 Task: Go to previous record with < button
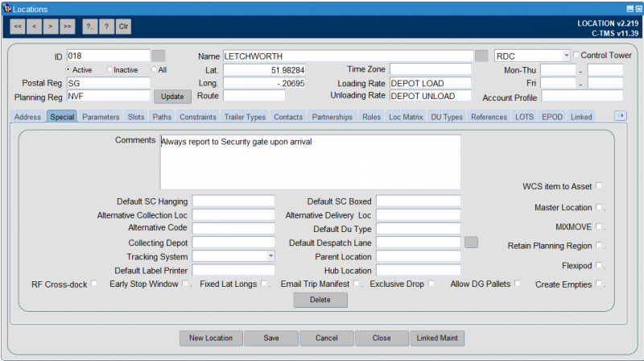point(35,27)
